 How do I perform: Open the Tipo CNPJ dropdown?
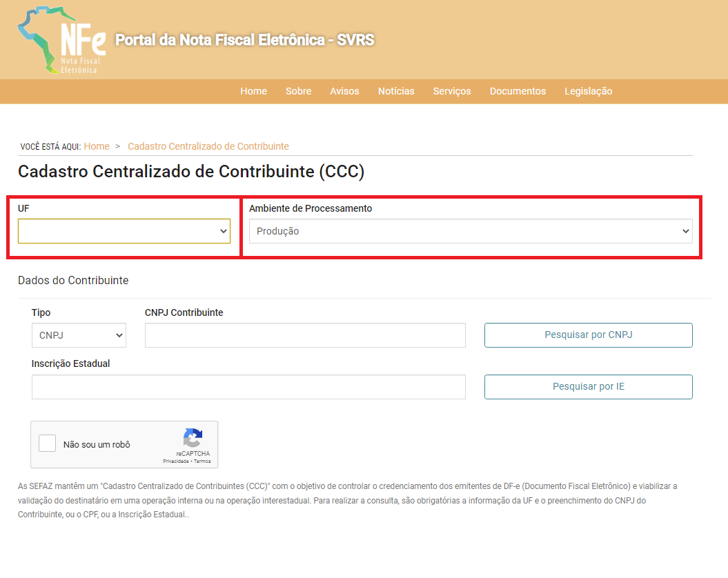(79, 335)
